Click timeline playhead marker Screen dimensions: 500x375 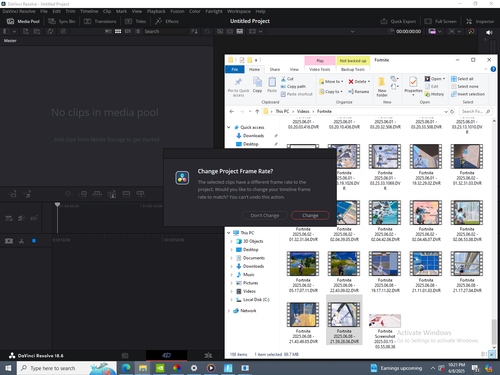[57, 205]
